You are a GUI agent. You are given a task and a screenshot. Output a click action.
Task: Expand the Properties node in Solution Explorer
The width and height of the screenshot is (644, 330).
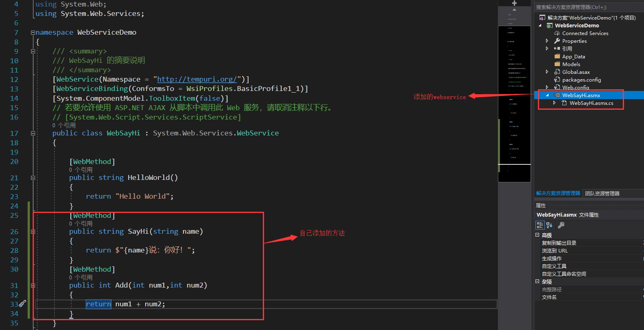(x=547, y=41)
